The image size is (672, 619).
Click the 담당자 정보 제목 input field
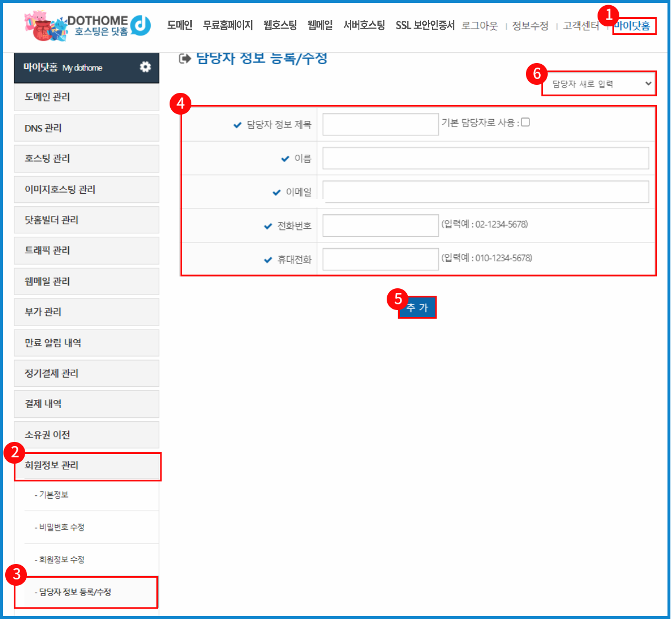[x=380, y=124]
